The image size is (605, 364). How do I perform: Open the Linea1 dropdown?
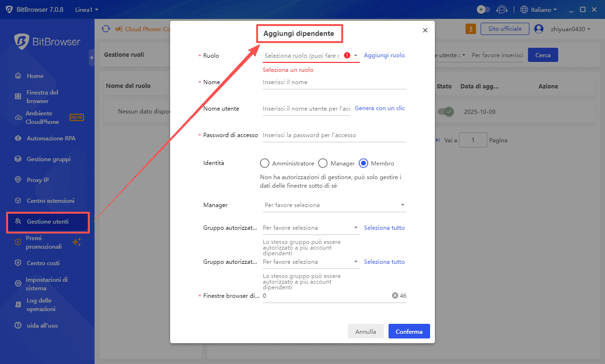pos(86,9)
